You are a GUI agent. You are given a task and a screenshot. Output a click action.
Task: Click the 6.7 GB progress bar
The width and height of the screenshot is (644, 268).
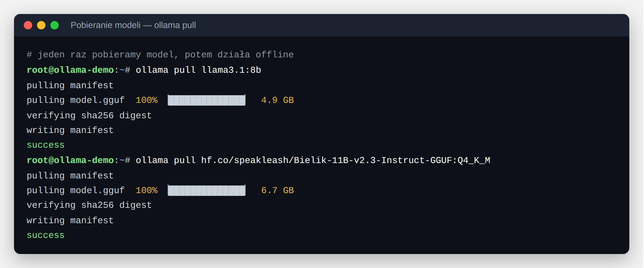point(207,190)
